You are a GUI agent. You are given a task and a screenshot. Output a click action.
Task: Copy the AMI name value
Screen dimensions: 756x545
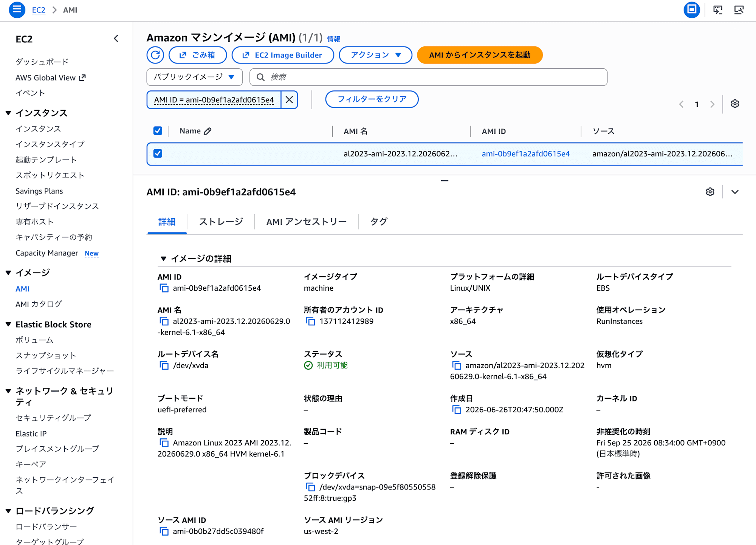tap(164, 322)
